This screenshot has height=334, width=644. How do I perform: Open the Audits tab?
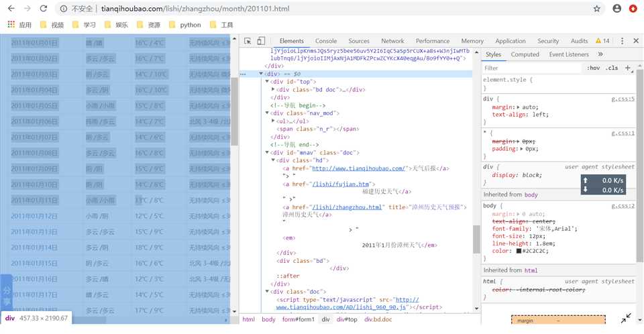point(579,41)
